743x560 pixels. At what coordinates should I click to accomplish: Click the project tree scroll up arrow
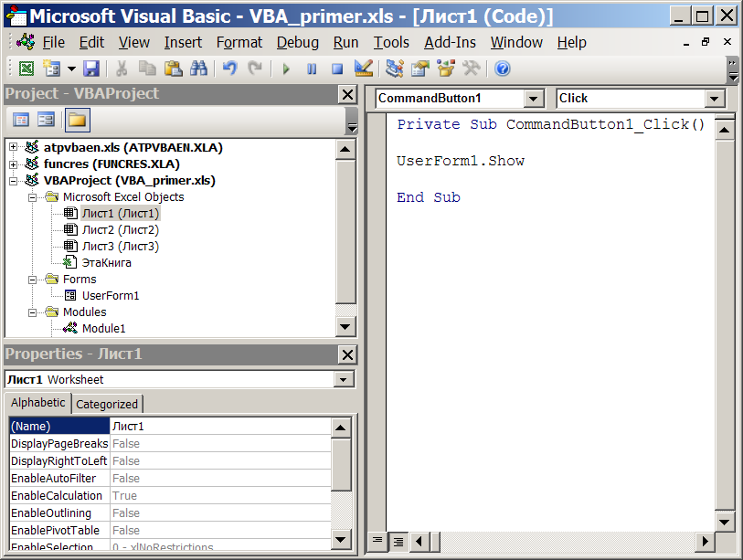pyautogui.click(x=345, y=149)
